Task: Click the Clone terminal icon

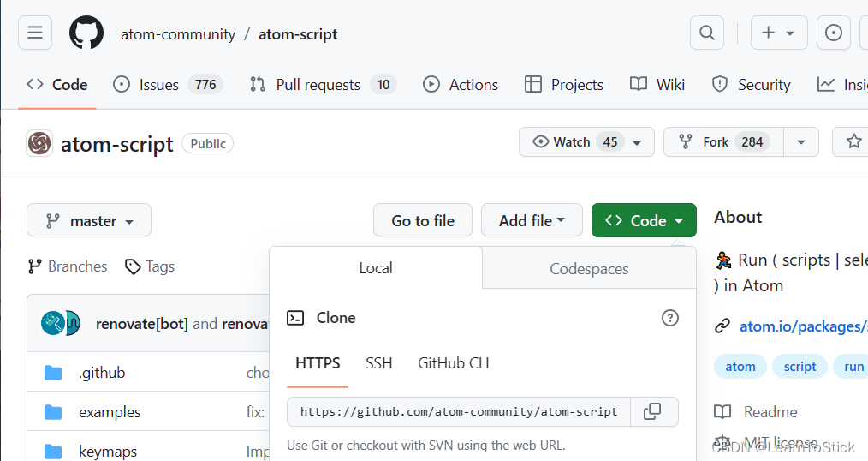Action: coord(295,318)
